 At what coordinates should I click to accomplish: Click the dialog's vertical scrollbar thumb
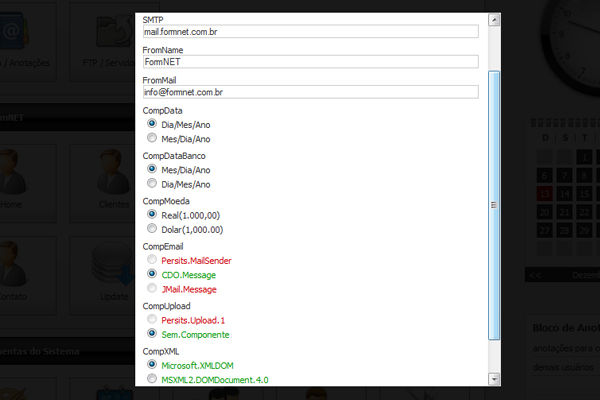click(x=494, y=205)
